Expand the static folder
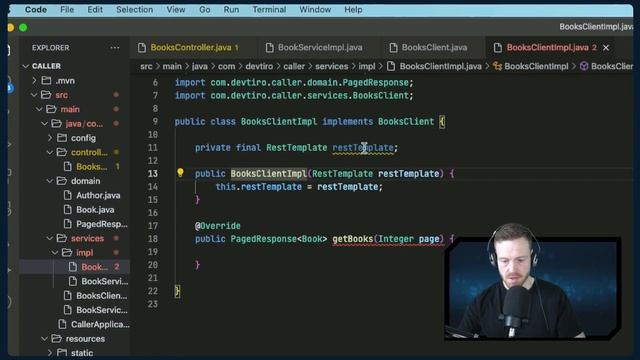 point(50,353)
